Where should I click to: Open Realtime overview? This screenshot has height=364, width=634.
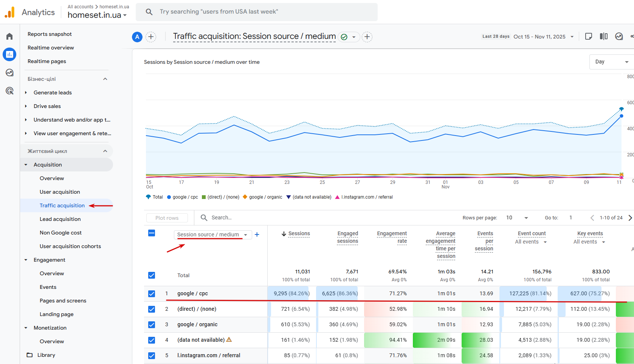tap(51, 48)
